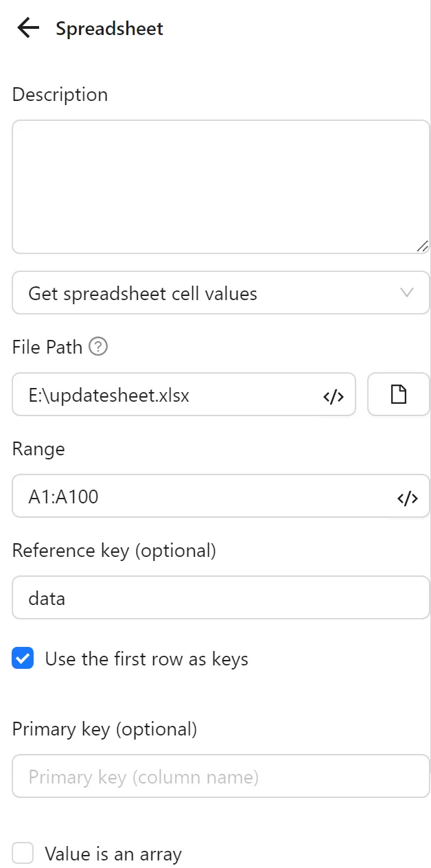Click the code expression icon beside Range
This screenshot has width=431, height=868.
point(408,496)
